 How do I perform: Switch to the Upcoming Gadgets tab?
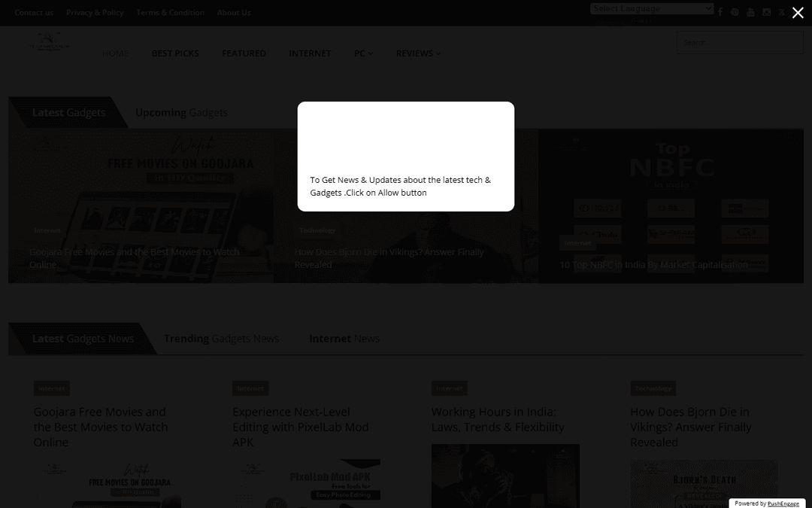181,112
